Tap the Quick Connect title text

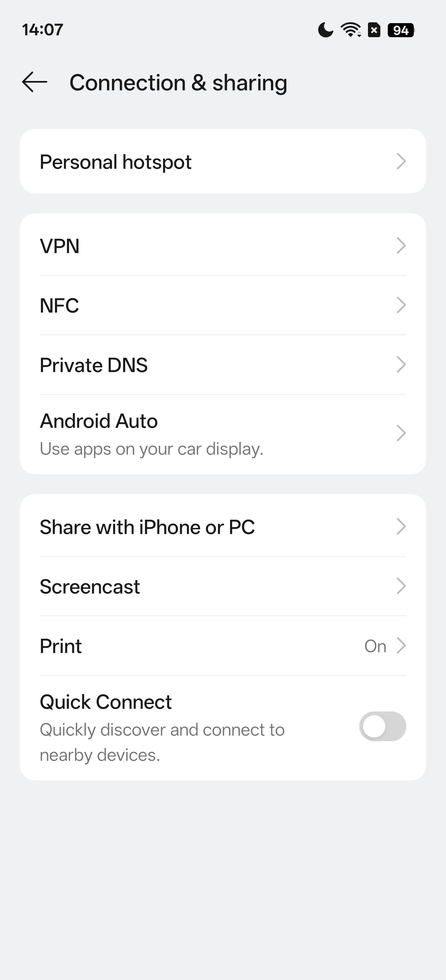coord(106,702)
